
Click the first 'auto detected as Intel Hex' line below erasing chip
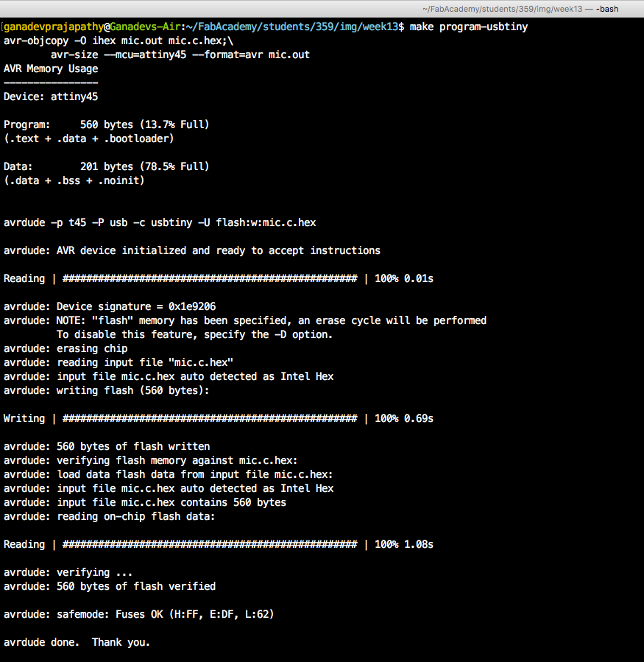click(169, 376)
